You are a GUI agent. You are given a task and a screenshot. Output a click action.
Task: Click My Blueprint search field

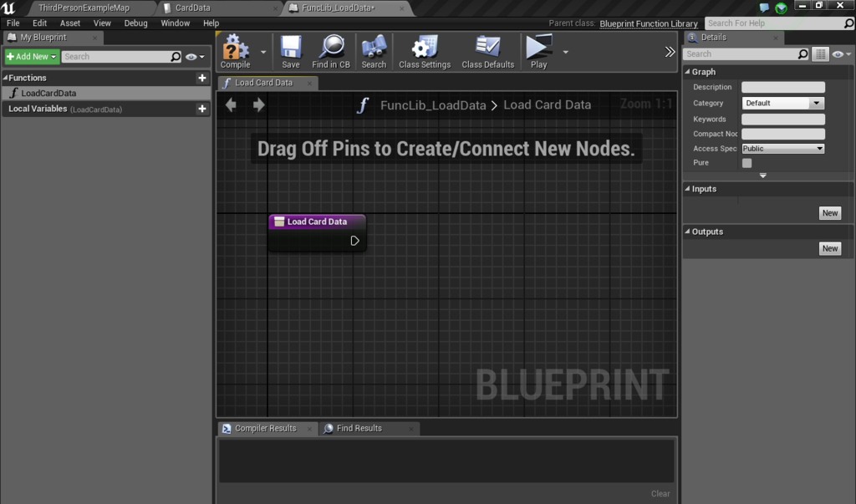click(x=116, y=57)
